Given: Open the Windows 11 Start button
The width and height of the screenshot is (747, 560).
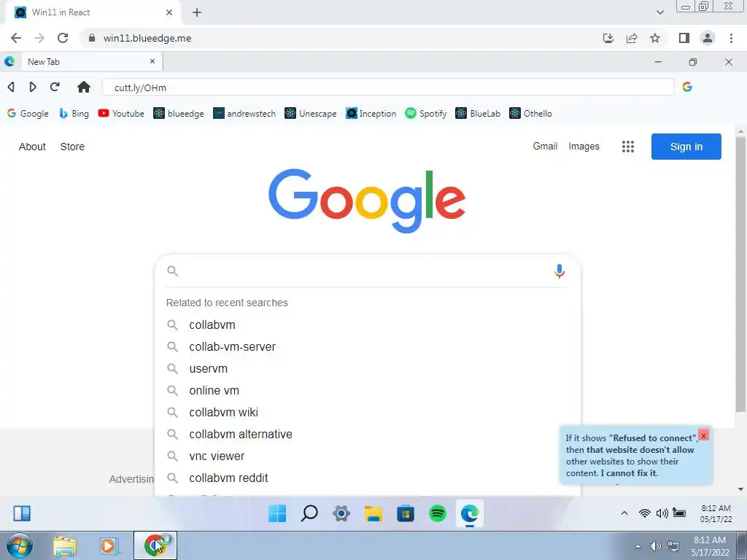Looking at the screenshot, I should (276, 513).
